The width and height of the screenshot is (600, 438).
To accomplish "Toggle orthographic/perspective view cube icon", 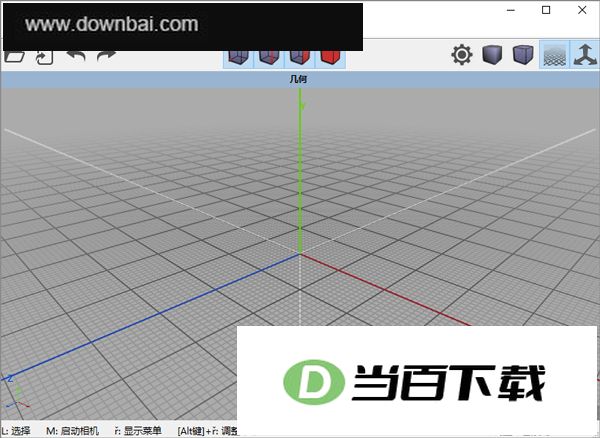I will [x=523, y=55].
